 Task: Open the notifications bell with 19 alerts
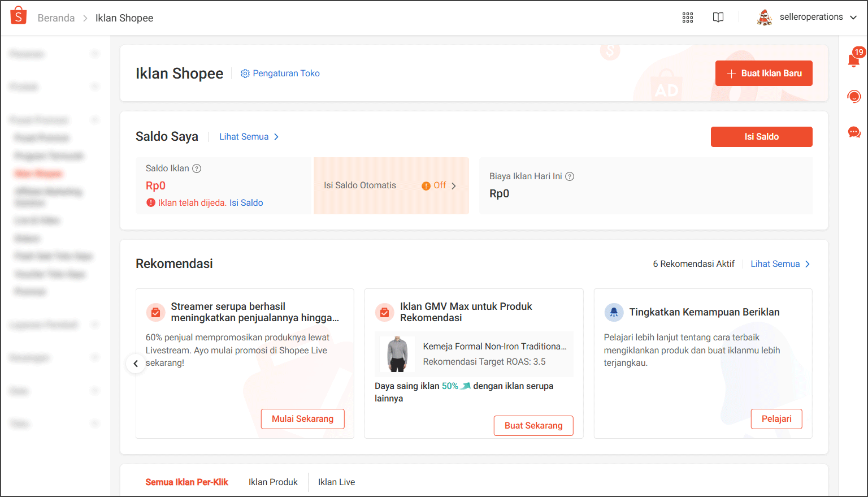coord(854,59)
